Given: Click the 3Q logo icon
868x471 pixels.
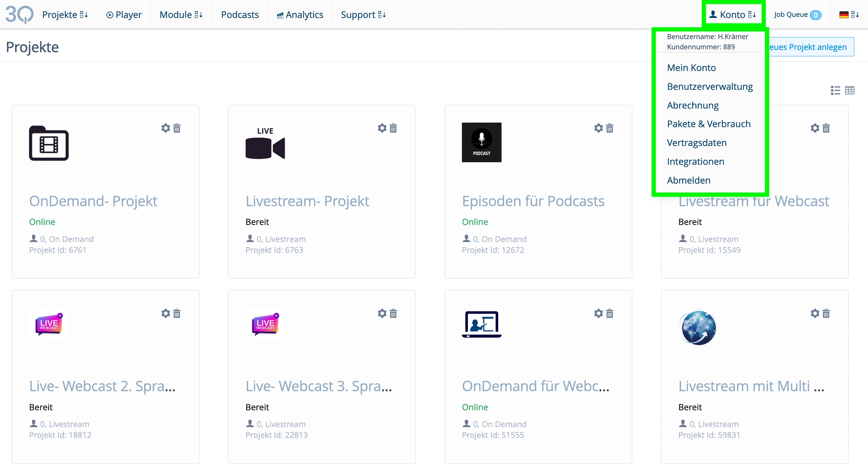Looking at the screenshot, I should click(x=19, y=15).
